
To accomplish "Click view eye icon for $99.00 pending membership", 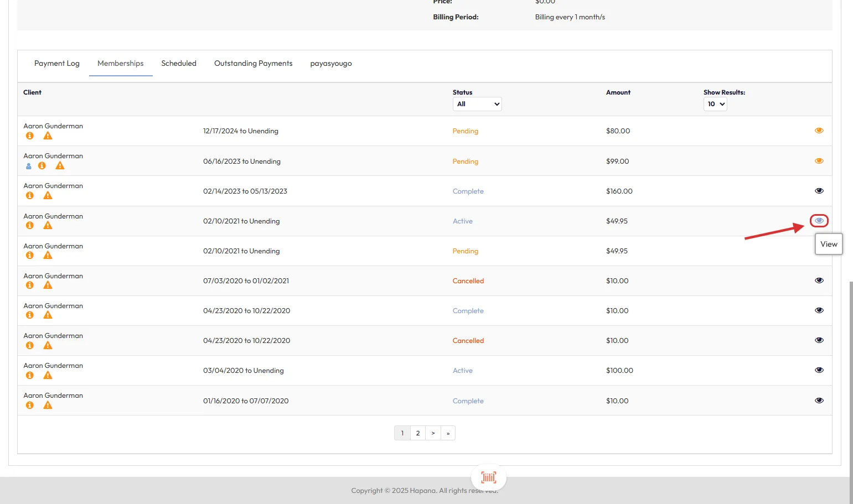I will [819, 161].
